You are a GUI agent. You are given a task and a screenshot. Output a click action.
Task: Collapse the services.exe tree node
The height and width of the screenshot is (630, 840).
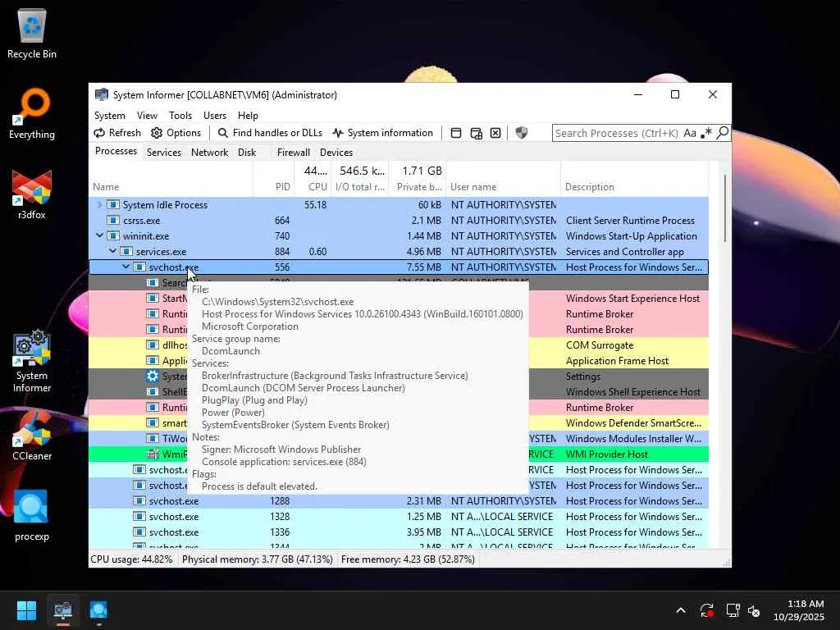pyautogui.click(x=112, y=251)
